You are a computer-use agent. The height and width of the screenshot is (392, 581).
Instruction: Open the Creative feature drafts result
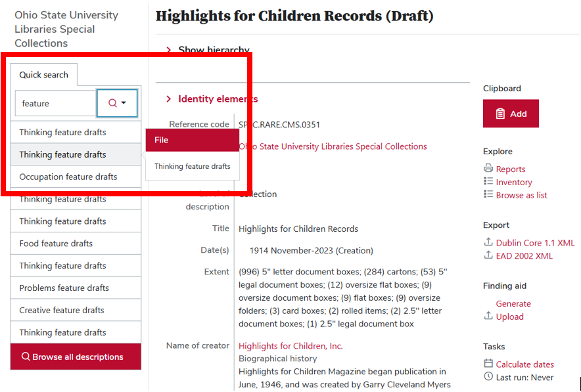point(76,310)
